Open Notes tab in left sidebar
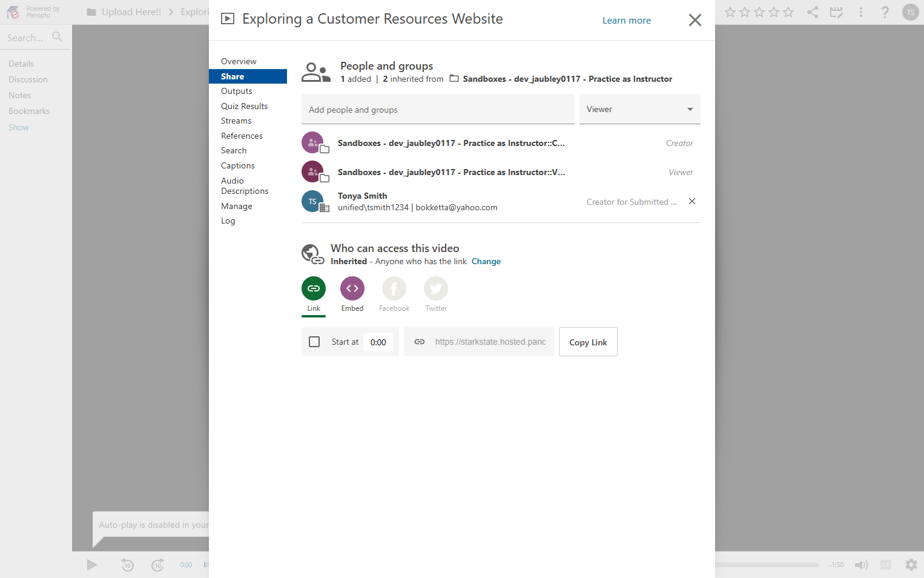 coord(19,95)
